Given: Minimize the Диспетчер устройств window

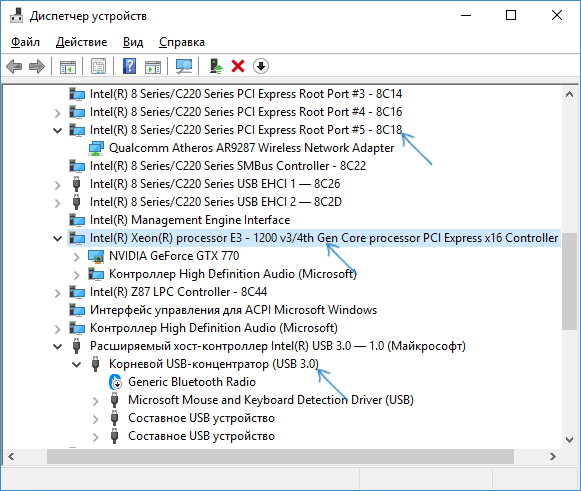Looking at the screenshot, I should (466, 16).
